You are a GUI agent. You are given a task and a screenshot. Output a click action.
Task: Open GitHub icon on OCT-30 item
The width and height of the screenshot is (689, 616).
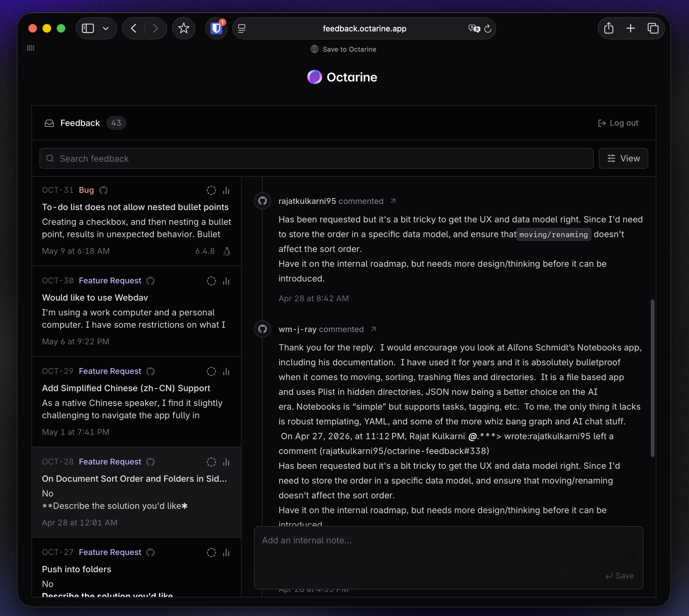(x=151, y=281)
